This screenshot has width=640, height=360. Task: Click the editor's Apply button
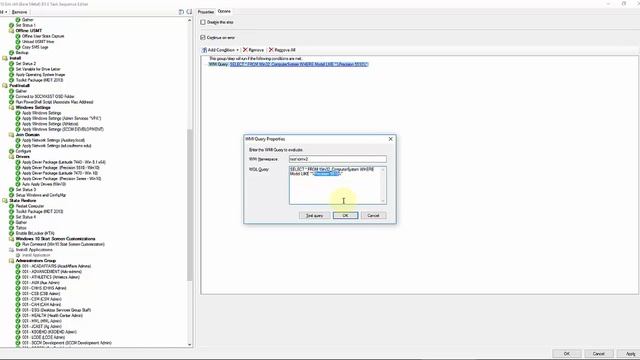(630, 353)
